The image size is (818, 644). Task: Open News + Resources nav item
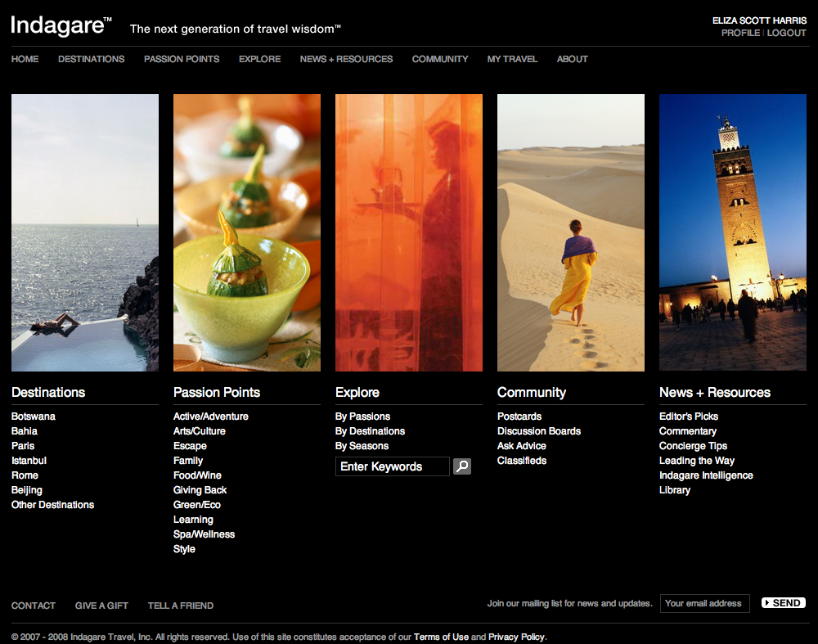[346, 59]
